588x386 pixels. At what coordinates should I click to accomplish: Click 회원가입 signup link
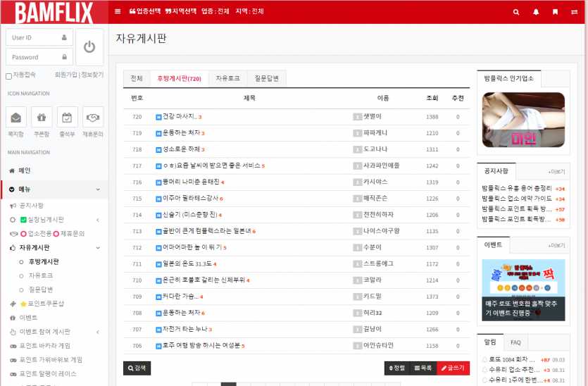(x=65, y=75)
